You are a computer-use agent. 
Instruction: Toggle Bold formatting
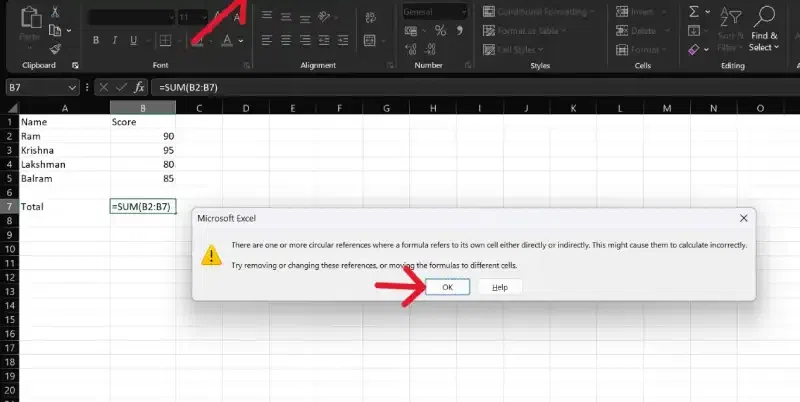pos(95,40)
